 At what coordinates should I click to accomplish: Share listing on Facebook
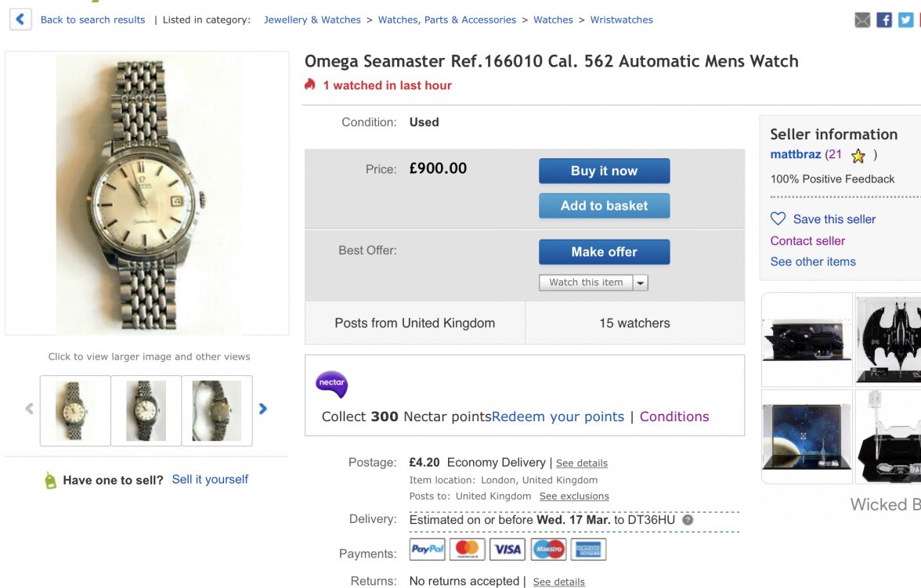click(x=884, y=20)
